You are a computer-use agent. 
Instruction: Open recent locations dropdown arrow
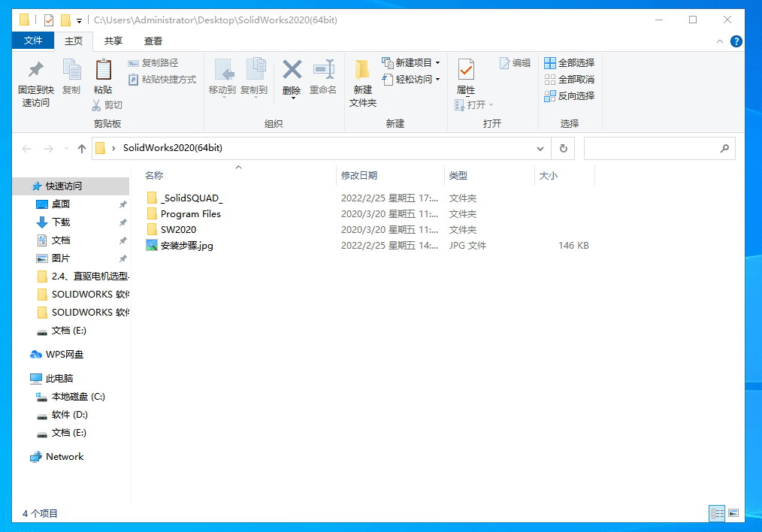pos(66,149)
